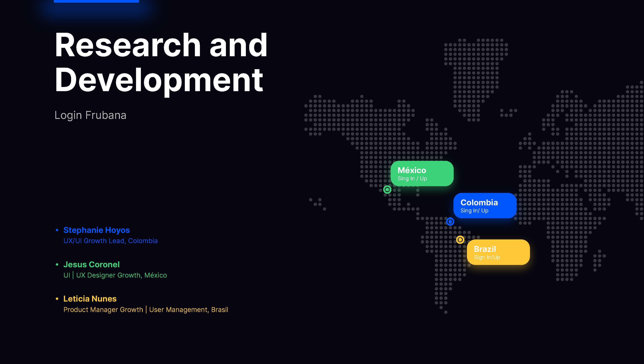Click the green México map marker ring
Screen dimensions: 644x364
(387, 190)
